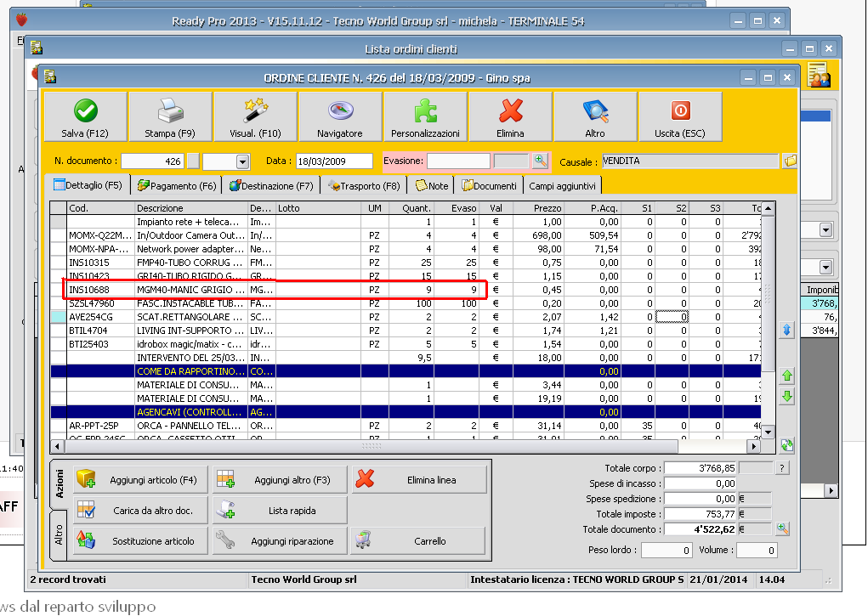Click the green move row down arrow
Viewport: 868px width, 616px height.
787,397
